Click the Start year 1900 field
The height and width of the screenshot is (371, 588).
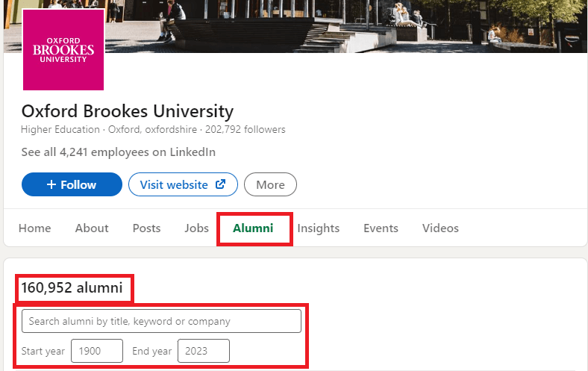pyautogui.click(x=97, y=351)
